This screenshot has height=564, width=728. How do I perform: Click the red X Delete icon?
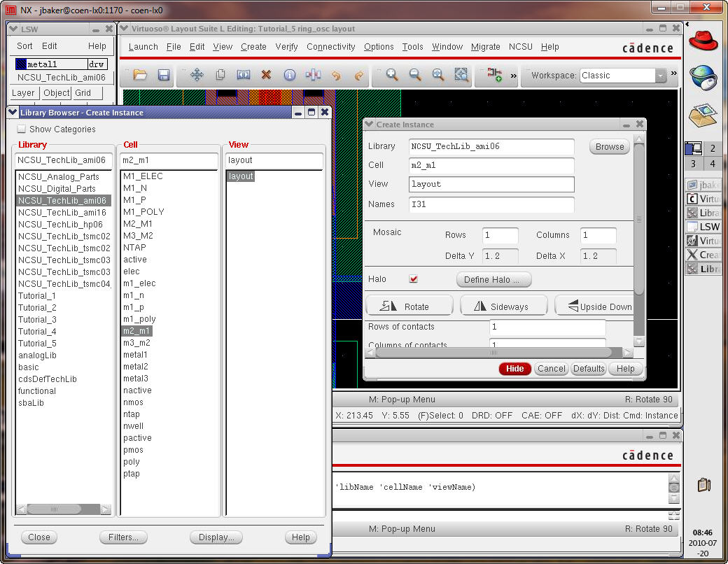pyautogui.click(x=266, y=75)
